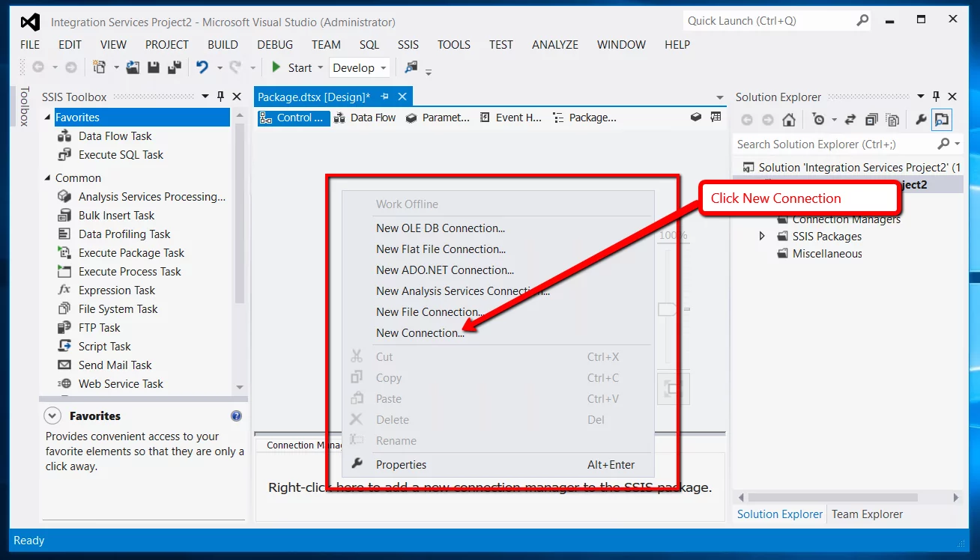The height and width of the screenshot is (560, 980).
Task: Click the New Project toolbar icon
Action: [x=99, y=67]
